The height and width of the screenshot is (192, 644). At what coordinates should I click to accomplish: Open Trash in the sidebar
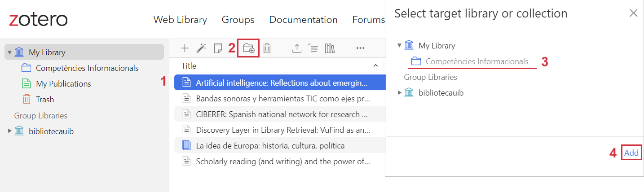[x=45, y=100]
